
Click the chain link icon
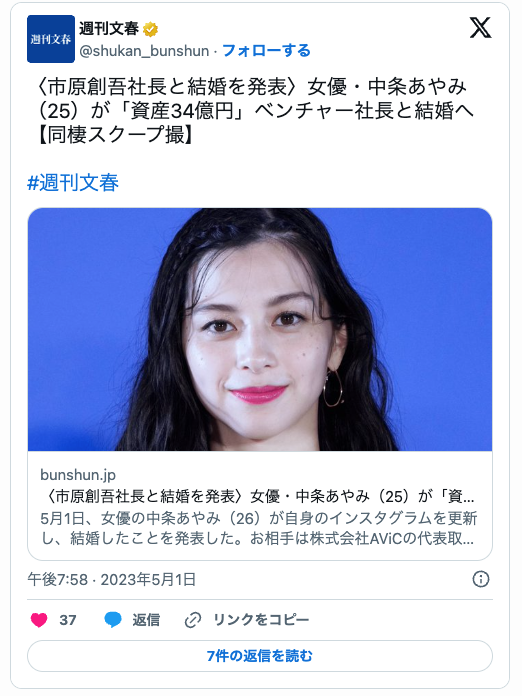point(193,620)
